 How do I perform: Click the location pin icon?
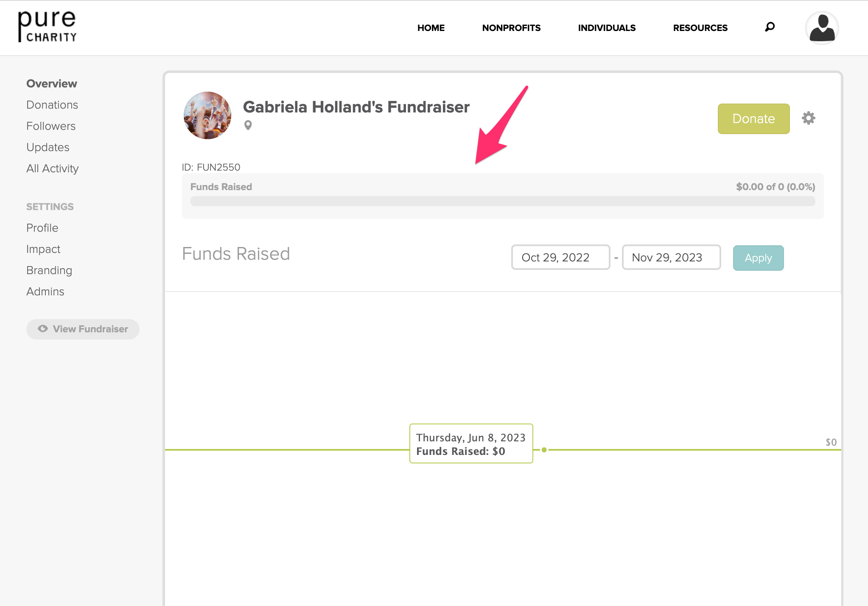tap(248, 125)
